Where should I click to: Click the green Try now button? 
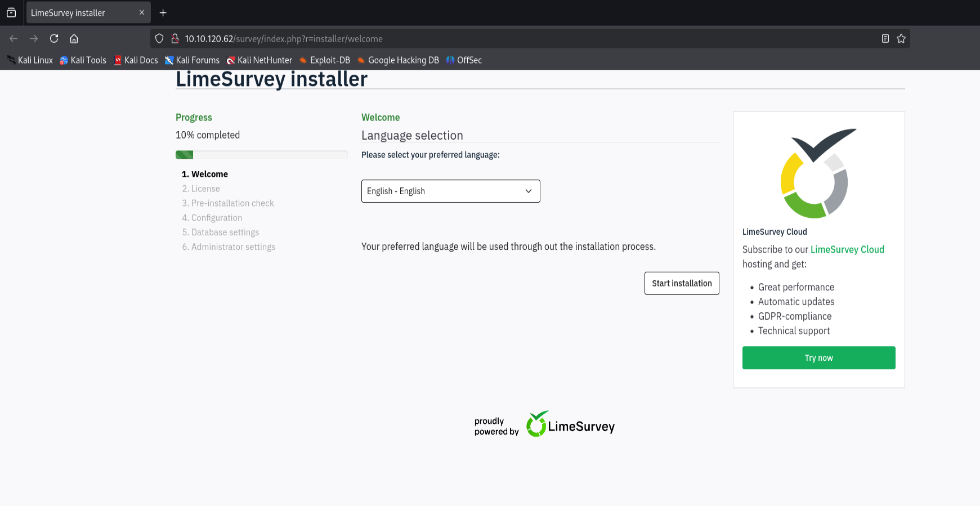[819, 358]
